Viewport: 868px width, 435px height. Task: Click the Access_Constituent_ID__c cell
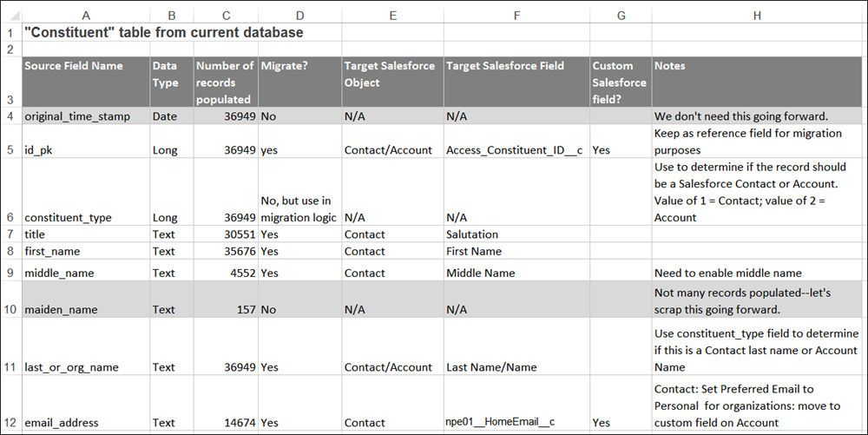[516, 142]
